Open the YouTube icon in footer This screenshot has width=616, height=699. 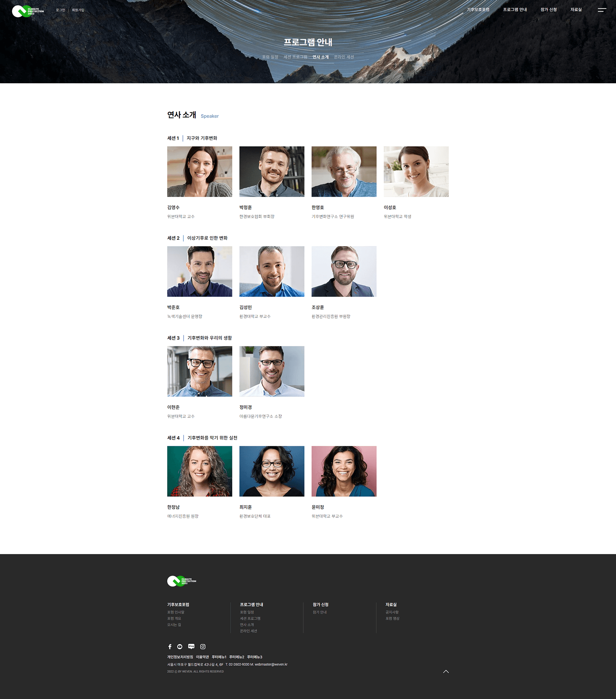click(x=180, y=646)
